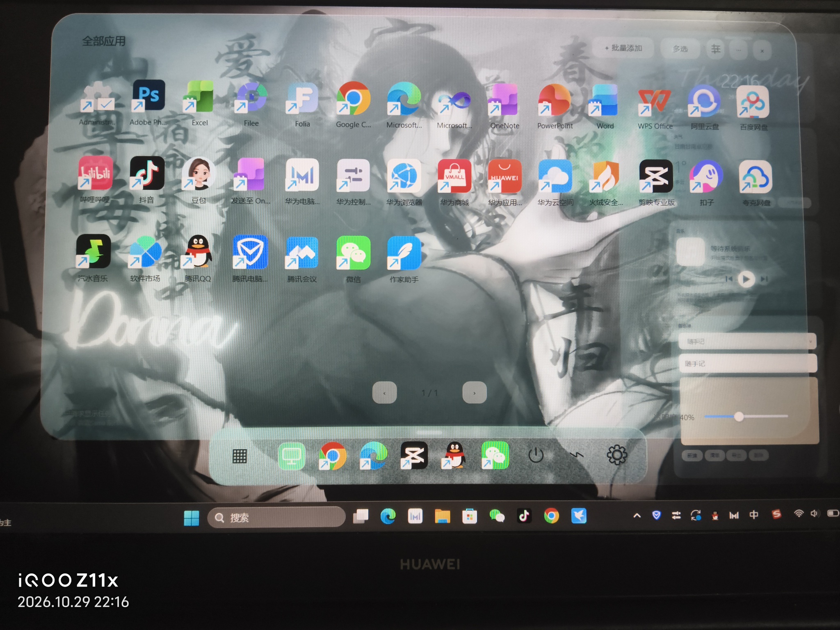
Task: Show hidden tray icons chevron
Action: (x=637, y=516)
